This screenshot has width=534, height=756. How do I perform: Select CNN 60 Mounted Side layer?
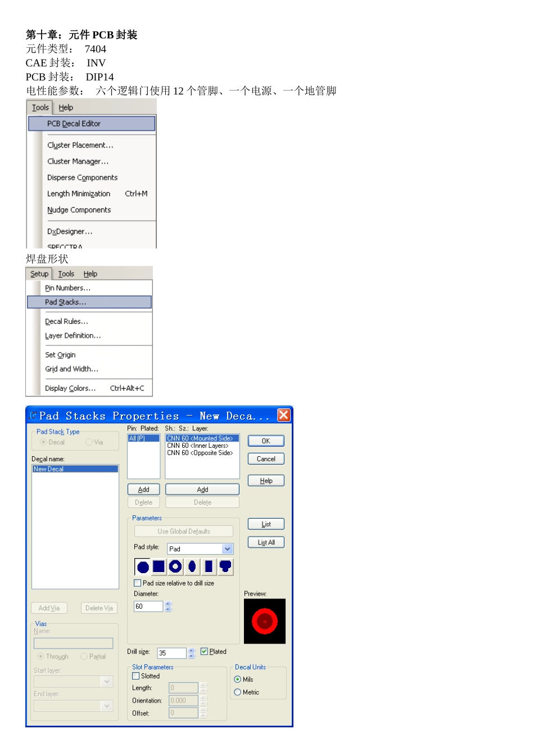202,438
